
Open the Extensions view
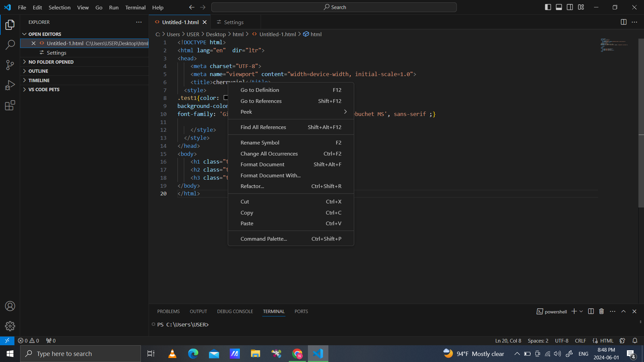tap(10, 105)
